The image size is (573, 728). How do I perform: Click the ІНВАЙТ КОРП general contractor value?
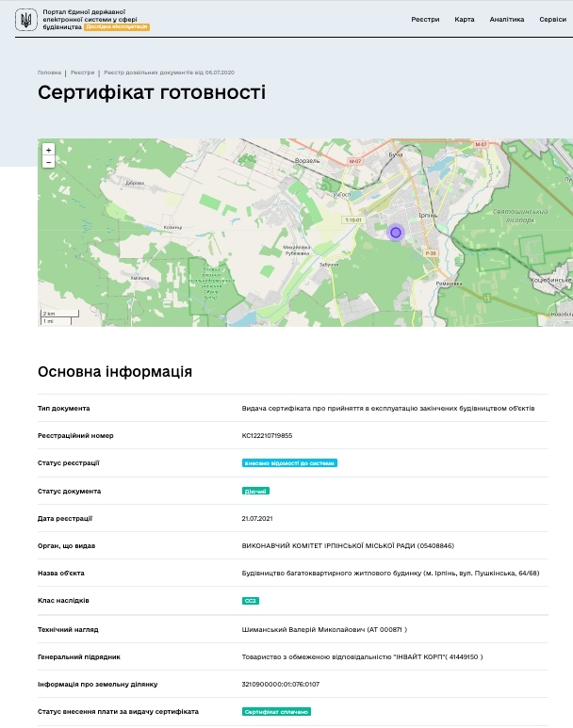coord(362,657)
